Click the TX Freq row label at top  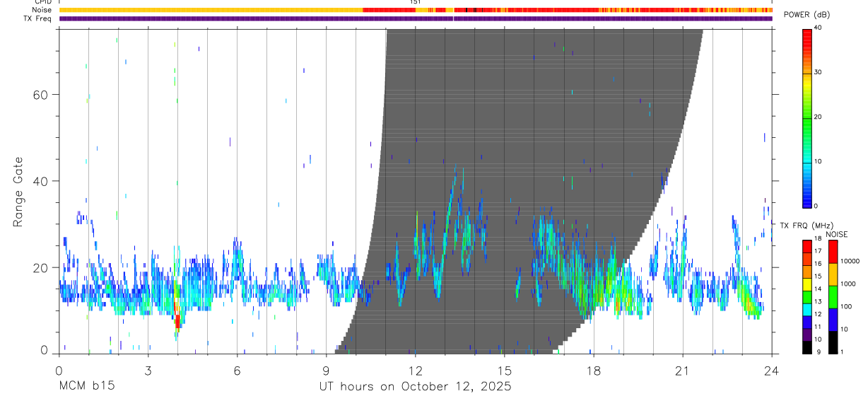pyautogui.click(x=38, y=18)
